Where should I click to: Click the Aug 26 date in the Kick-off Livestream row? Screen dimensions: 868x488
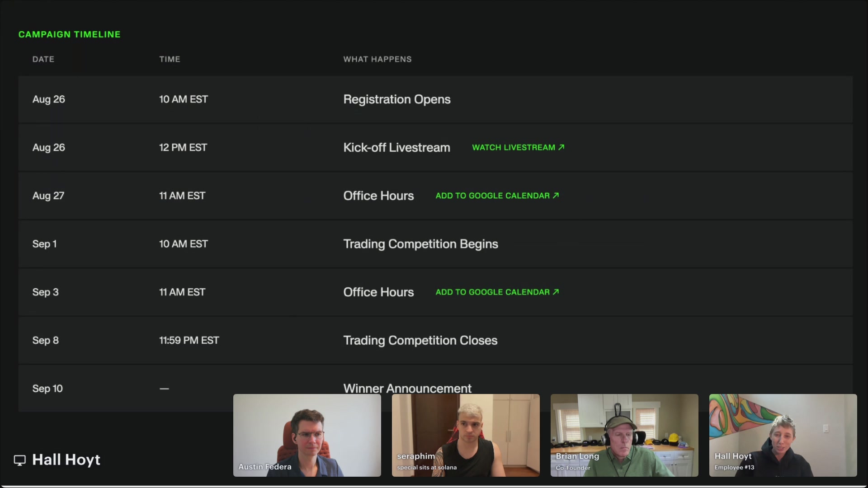[x=48, y=148]
